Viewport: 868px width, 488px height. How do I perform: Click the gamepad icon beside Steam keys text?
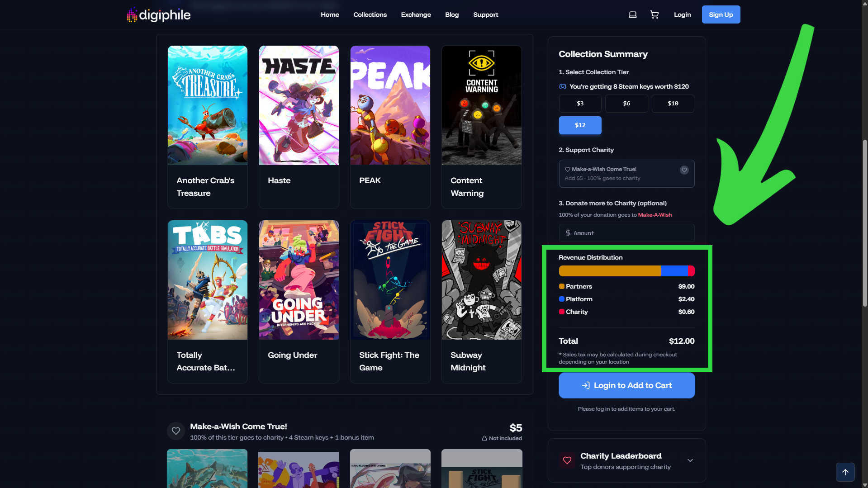tap(562, 86)
